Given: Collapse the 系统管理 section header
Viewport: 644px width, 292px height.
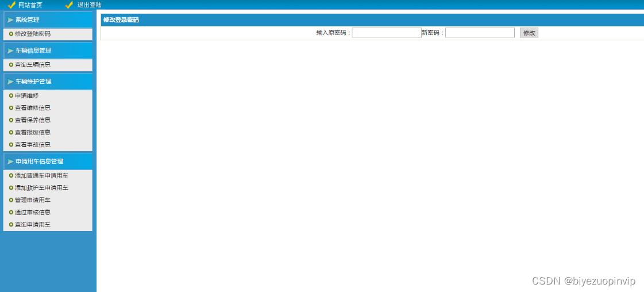Looking at the screenshot, I should coord(48,20).
